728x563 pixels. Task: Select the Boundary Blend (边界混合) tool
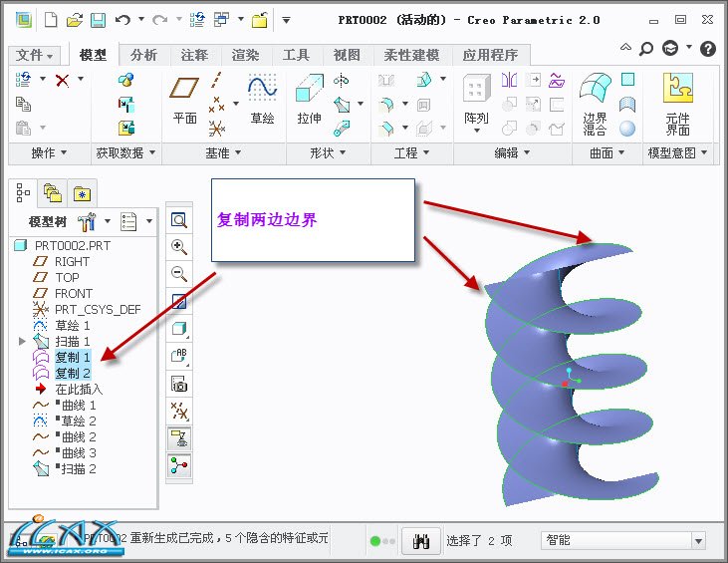coord(596,104)
